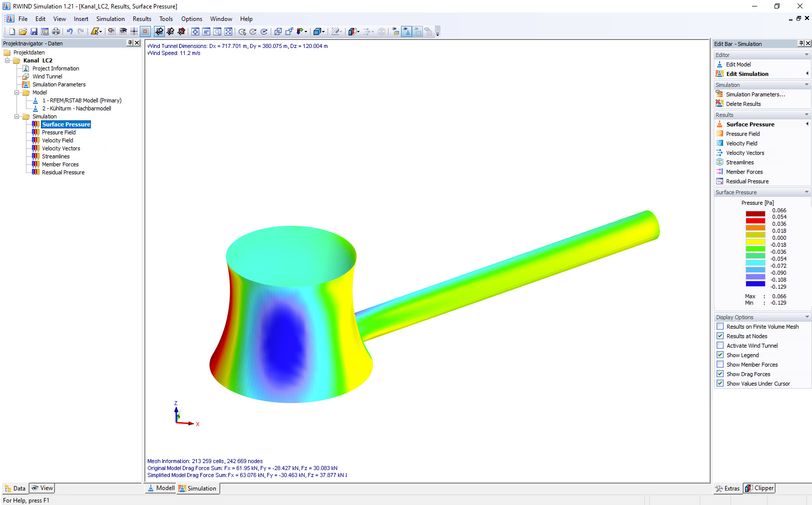Image resolution: width=812 pixels, height=505 pixels.
Task: Enable Results on Finite Volume Mesh checkbox
Action: pyautogui.click(x=720, y=327)
